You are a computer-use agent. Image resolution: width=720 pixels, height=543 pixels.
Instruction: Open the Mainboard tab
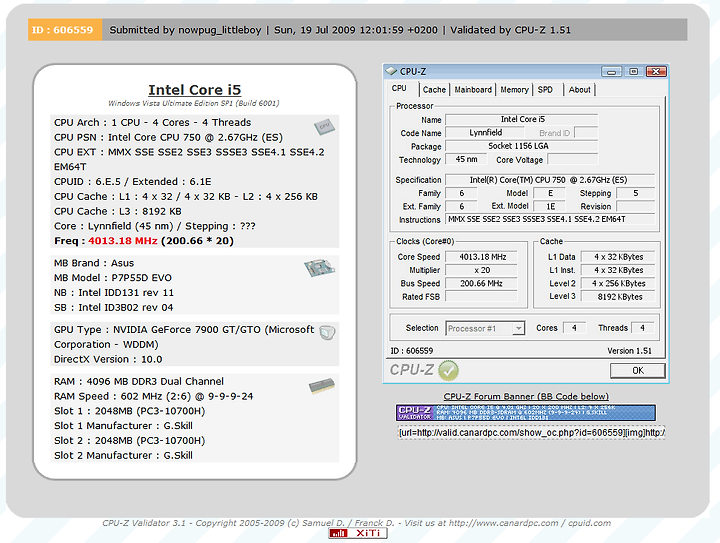(x=473, y=90)
